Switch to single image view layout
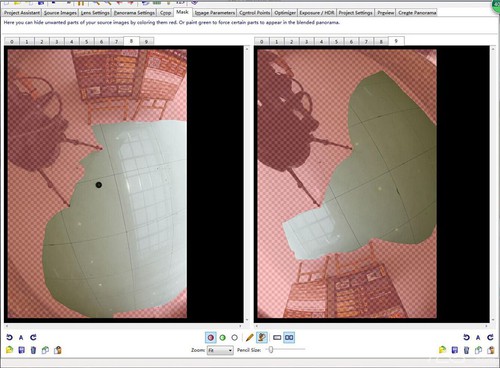This screenshot has width=500, height=368. (277, 338)
